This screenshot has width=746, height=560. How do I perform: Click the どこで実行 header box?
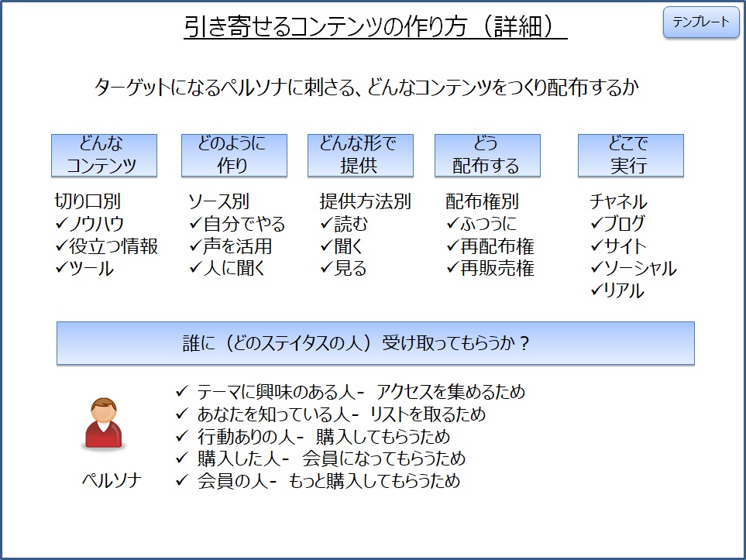coord(631,155)
